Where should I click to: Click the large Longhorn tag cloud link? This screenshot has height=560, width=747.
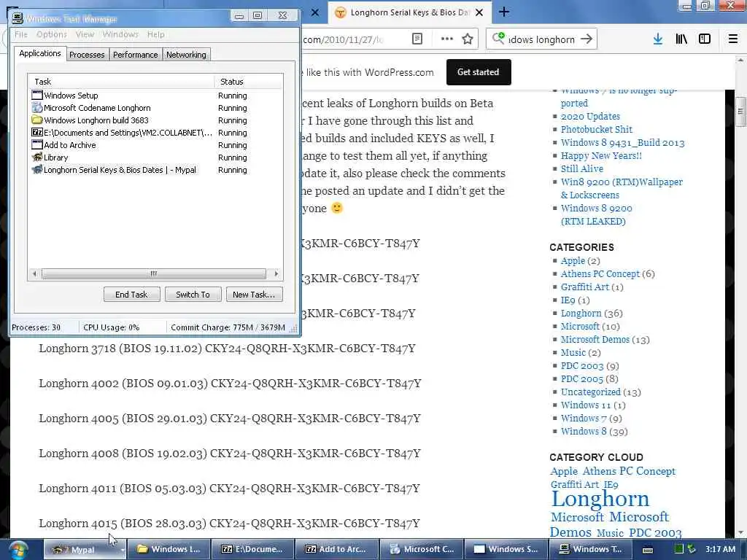click(600, 499)
